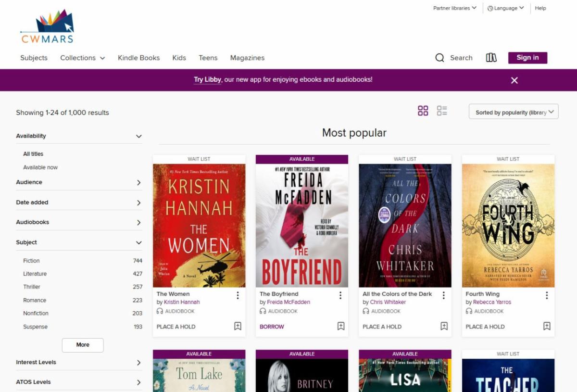
Task: Open Sorted by popularity dropdown
Action: pyautogui.click(x=513, y=112)
